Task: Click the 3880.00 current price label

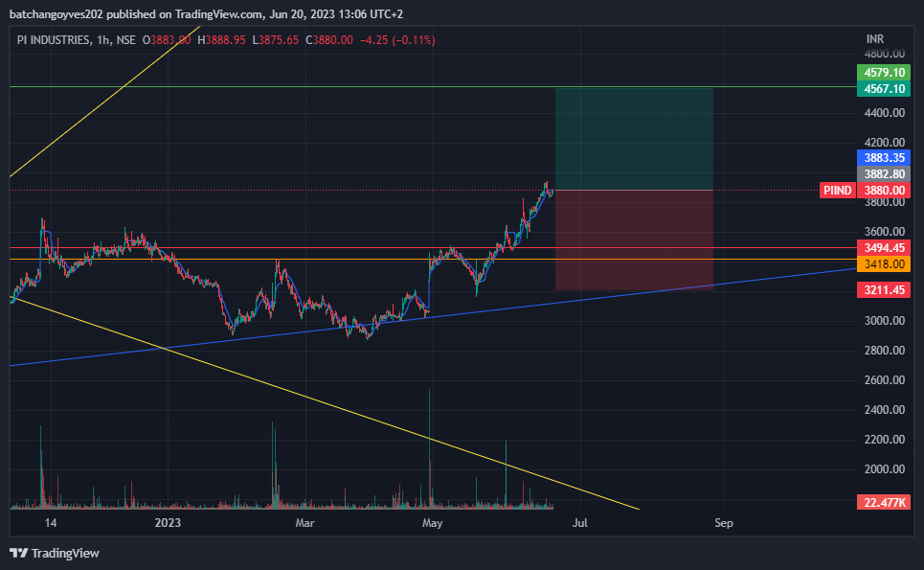Action: pos(884,191)
